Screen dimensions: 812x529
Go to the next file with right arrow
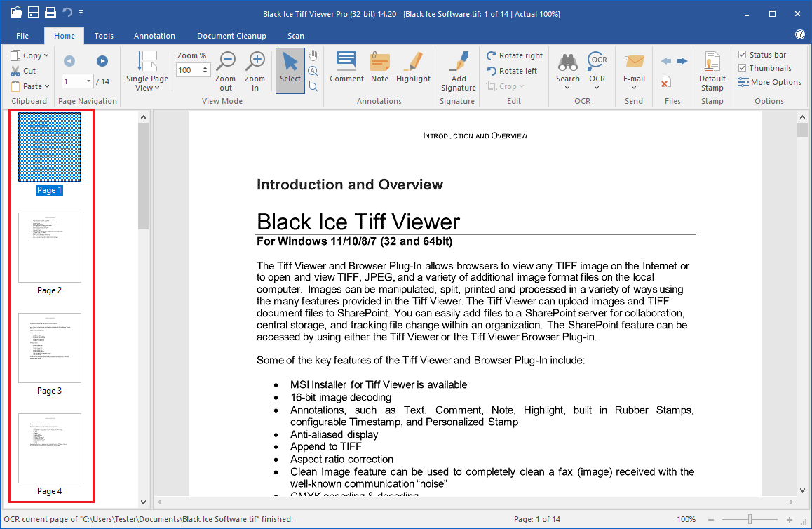tap(682, 61)
